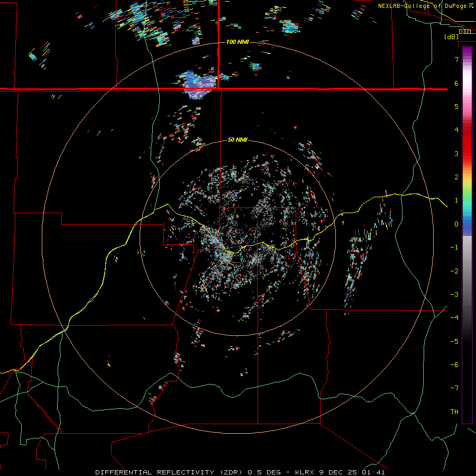
Task: Click the "-2" value on the ZDR scale
Action: point(454,271)
